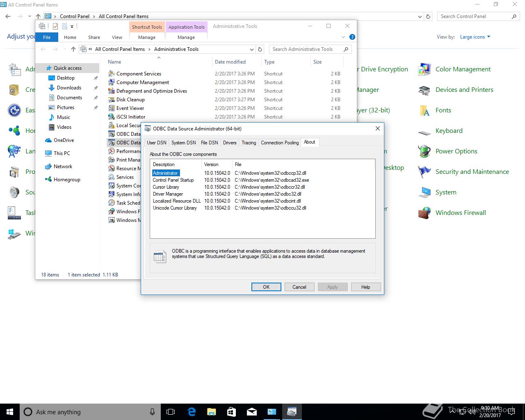Open View ribbon tab
This screenshot has width=525, height=420.
coord(117,37)
